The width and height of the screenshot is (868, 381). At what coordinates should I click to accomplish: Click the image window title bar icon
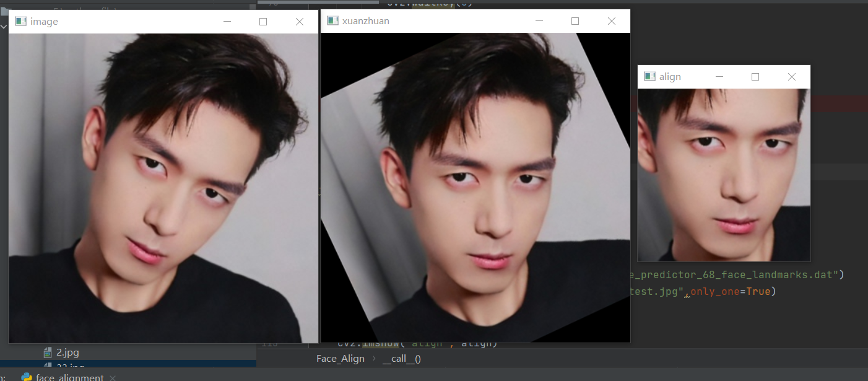click(20, 21)
